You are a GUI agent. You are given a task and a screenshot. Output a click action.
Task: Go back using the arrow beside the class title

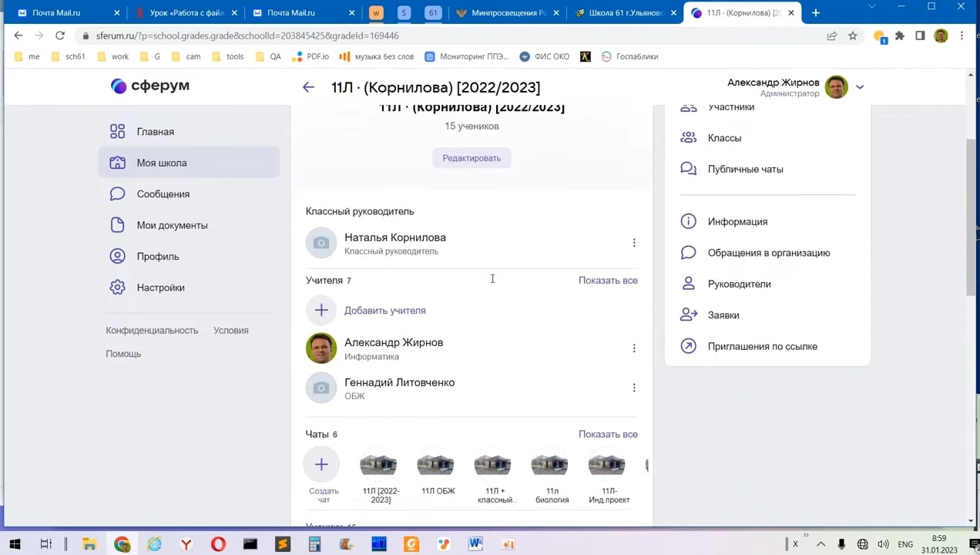click(308, 87)
